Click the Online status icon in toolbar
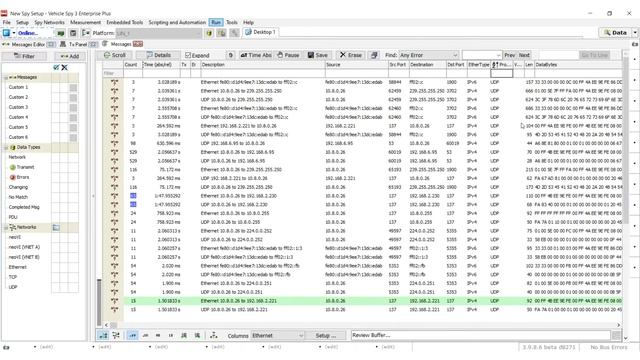This screenshot has height=360, width=640. click(x=7, y=33)
